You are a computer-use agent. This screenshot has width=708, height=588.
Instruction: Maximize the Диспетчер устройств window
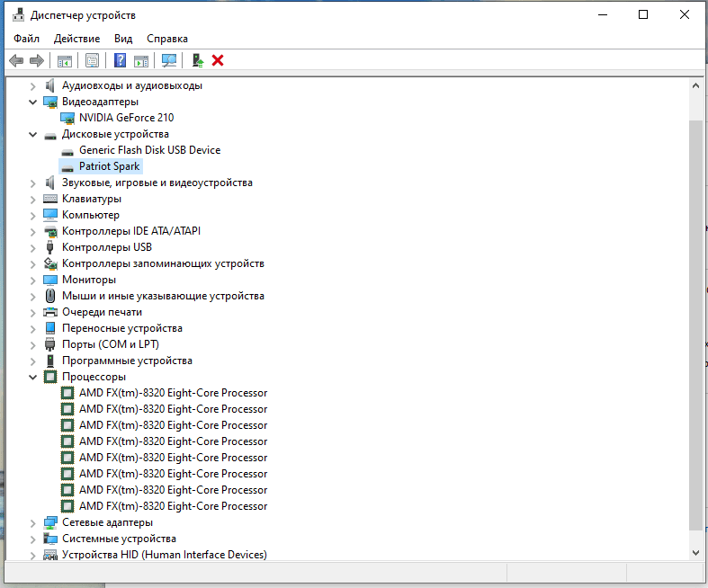(643, 15)
